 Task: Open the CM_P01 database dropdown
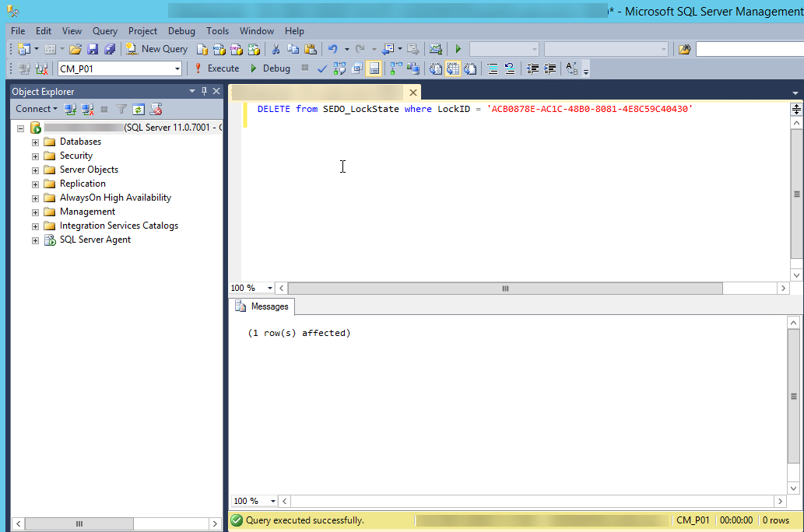point(177,68)
